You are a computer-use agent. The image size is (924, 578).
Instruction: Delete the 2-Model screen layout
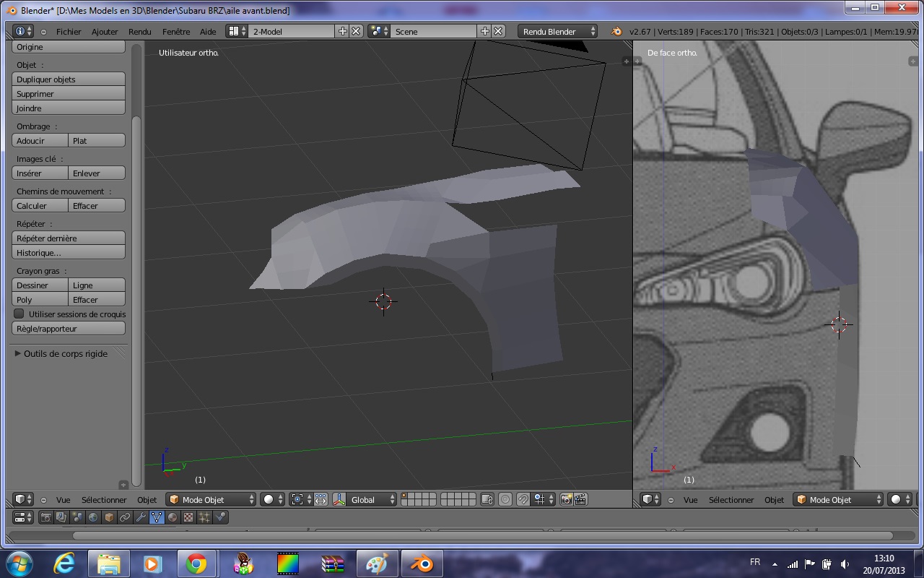coord(356,31)
